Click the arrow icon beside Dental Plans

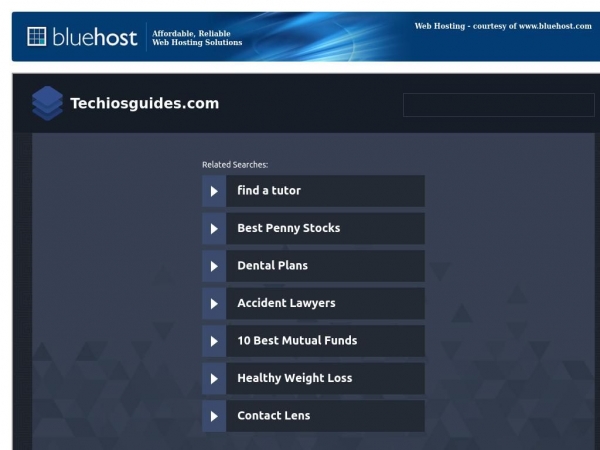[x=214, y=266]
